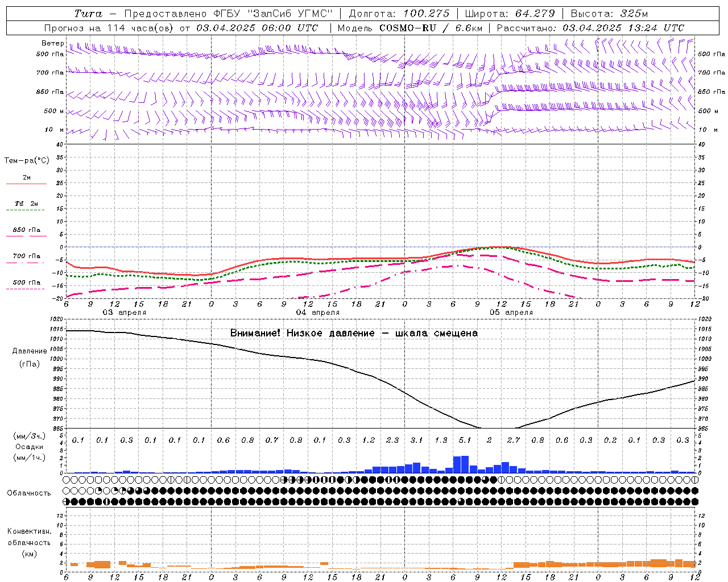Screen dimensions: 728x582
Task: Select the peak precipitation value "5.1"
Action: click(465, 440)
